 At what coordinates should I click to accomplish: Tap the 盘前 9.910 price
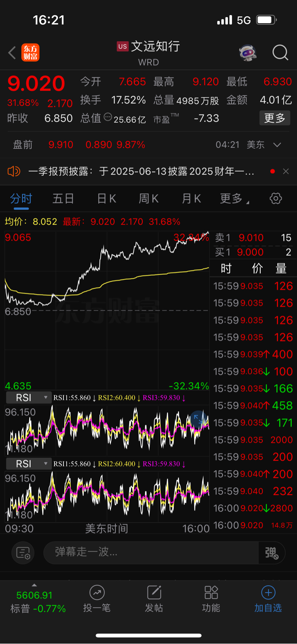61,145
